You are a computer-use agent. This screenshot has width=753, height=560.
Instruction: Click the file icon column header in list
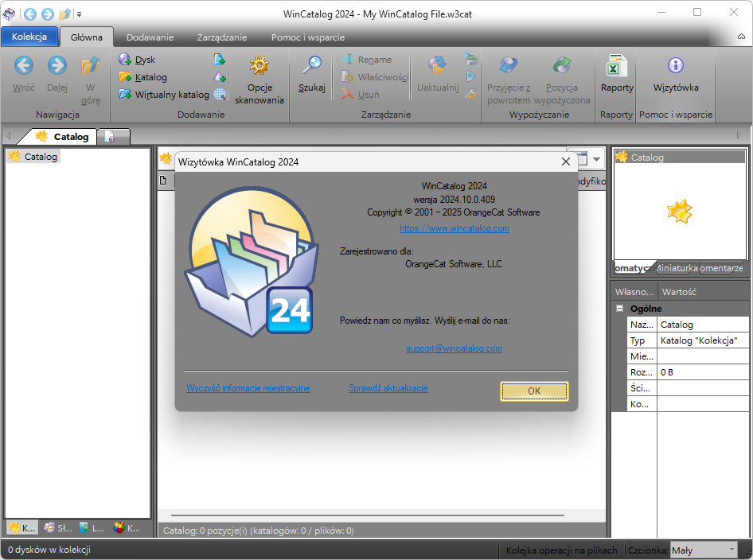coord(163,181)
